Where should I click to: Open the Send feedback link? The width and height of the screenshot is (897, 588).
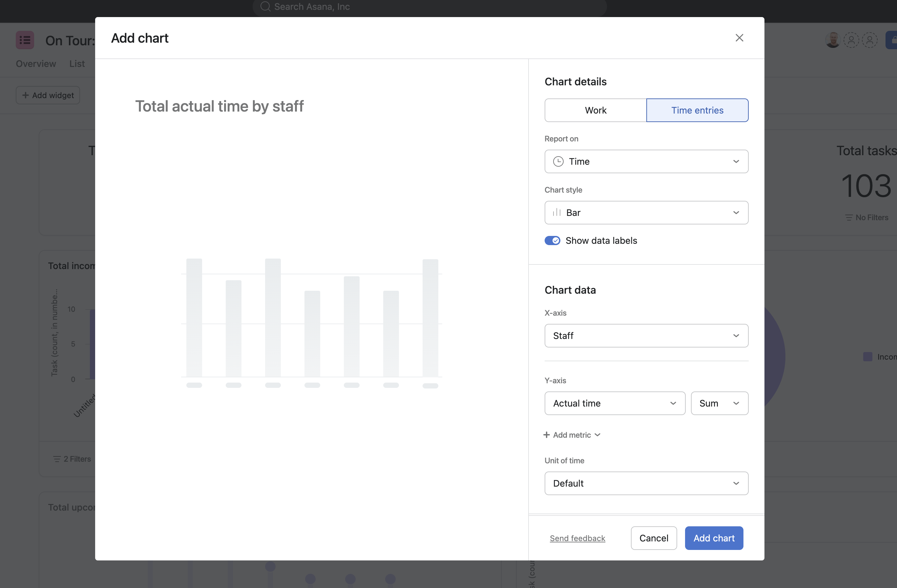577,538
